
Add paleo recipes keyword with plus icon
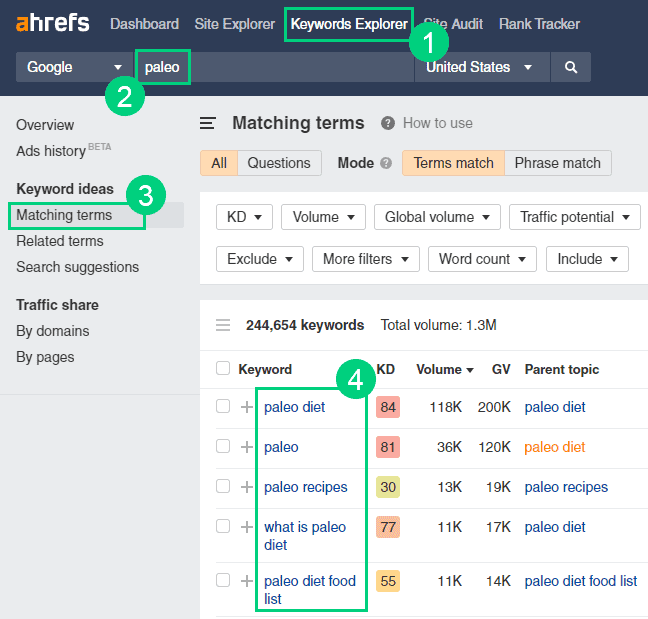pos(247,487)
